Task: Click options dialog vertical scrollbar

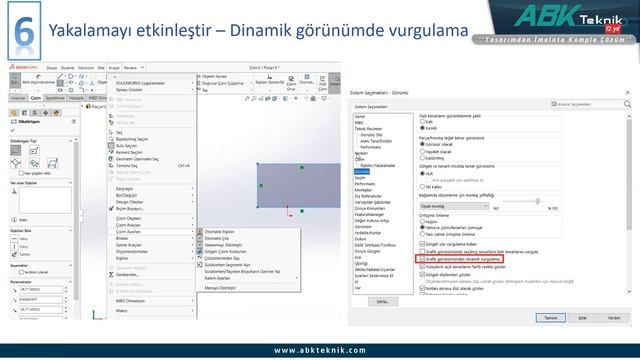Action: point(629,173)
